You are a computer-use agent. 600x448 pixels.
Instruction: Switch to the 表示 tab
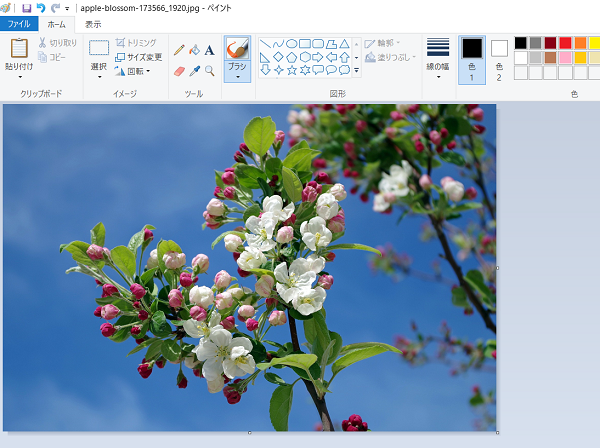pyautogui.click(x=93, y=24)
